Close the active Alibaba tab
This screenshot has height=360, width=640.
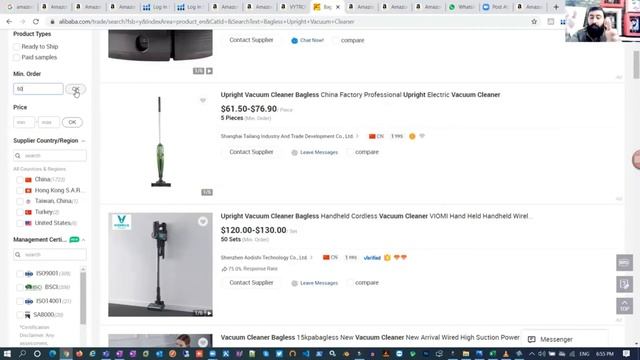tap(338, 7)
